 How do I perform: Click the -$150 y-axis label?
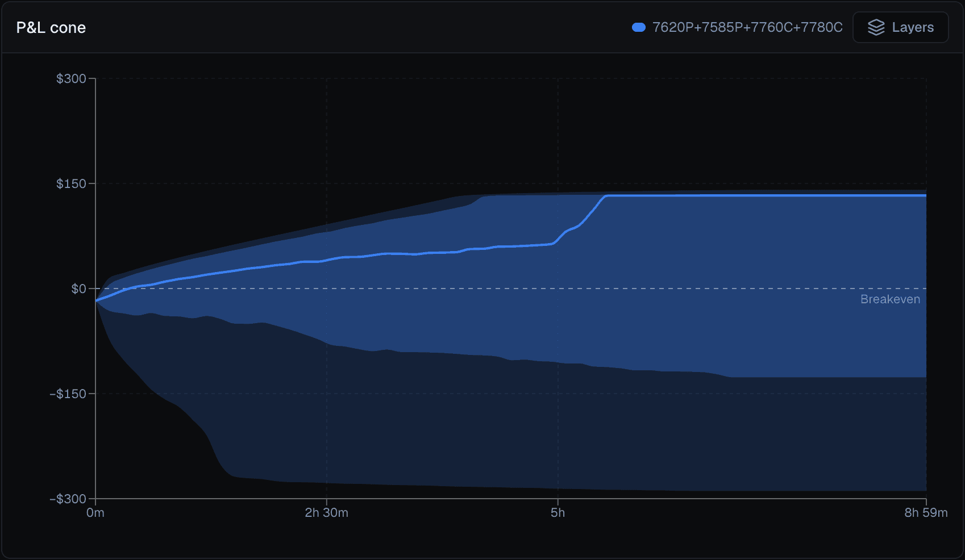pos(68,394)
